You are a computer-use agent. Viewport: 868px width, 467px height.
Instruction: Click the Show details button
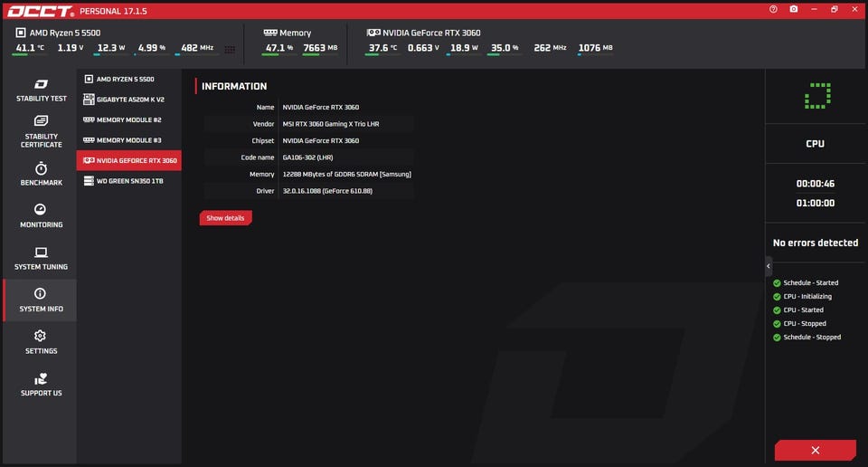[225, 218]
